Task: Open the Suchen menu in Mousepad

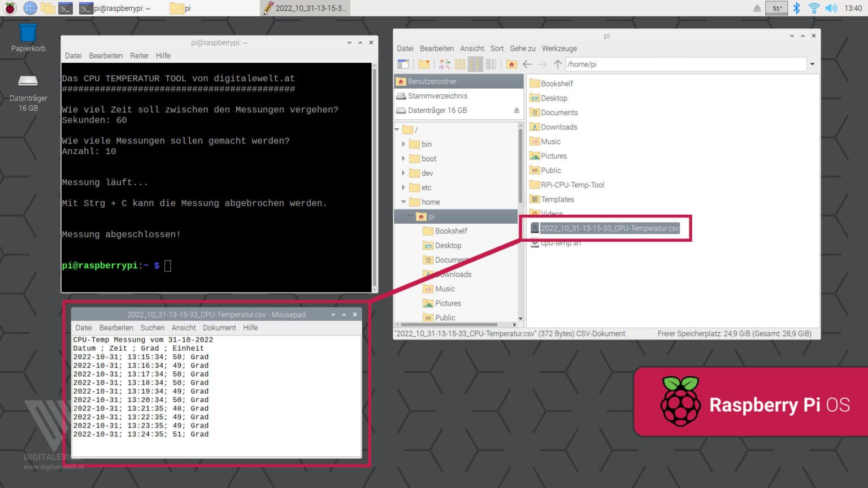Action: click(x=152, y=328)
